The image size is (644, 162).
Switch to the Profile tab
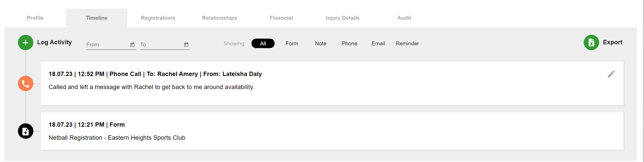35,18
